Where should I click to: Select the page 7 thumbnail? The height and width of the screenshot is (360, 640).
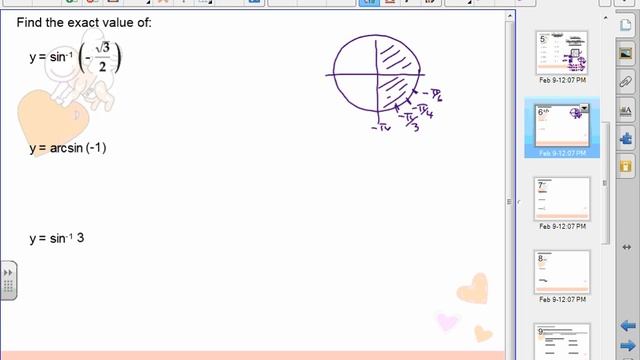[562, 199]
